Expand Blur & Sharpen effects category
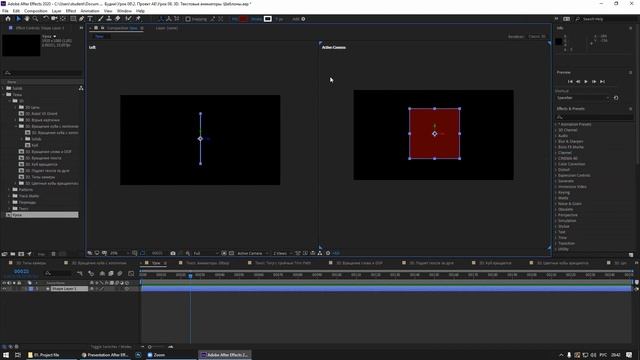Image resolution: width=640 pixels, height=360 pixels. pos(556,141)
